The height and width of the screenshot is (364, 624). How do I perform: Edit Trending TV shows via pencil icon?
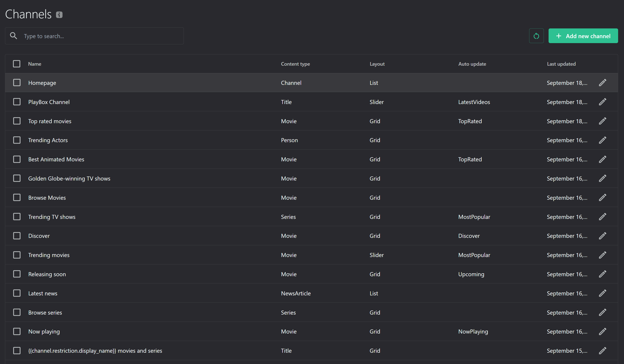coord(603,217)
